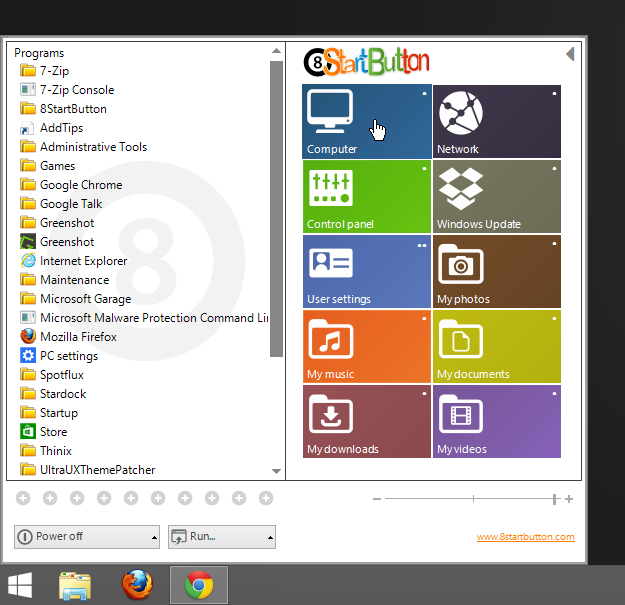Click the tile size slider handle
The image size is (625, 605).
pos(554,499)
